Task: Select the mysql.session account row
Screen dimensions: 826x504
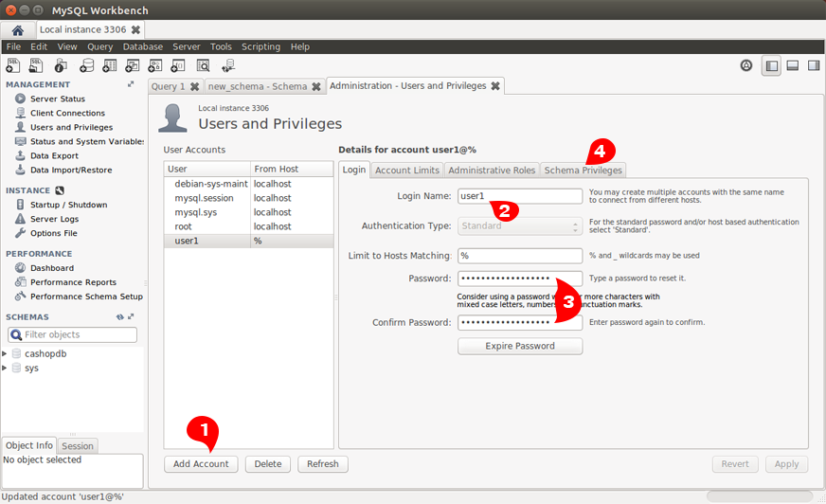Action: [248, 198]
